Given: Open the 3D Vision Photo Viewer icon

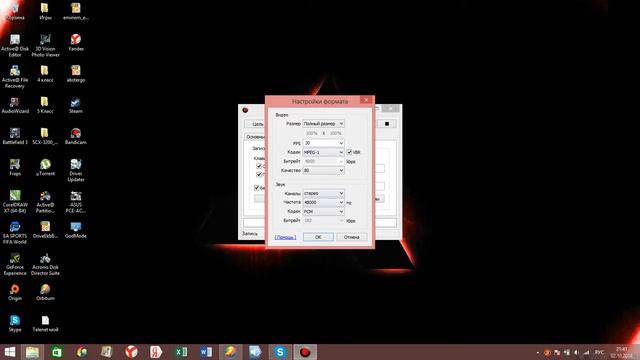Looking at the screenshot, I should [x=45, y=45].
